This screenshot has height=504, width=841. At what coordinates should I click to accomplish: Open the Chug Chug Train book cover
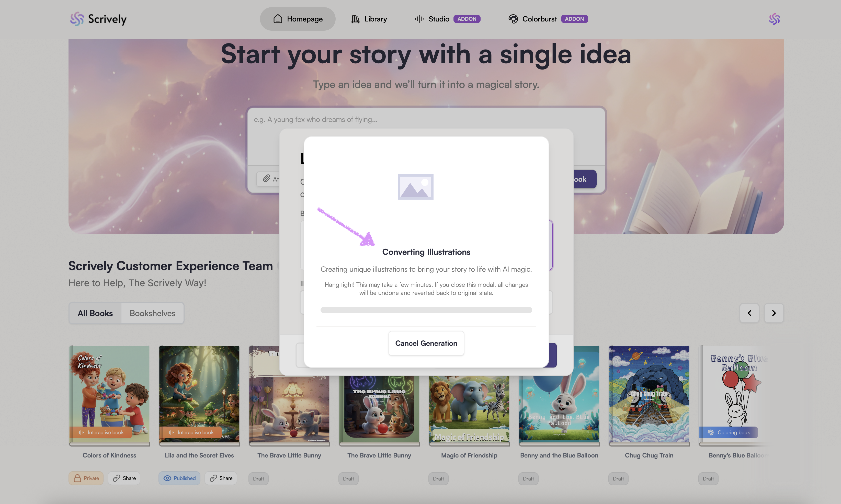click(x=649, y=394)
